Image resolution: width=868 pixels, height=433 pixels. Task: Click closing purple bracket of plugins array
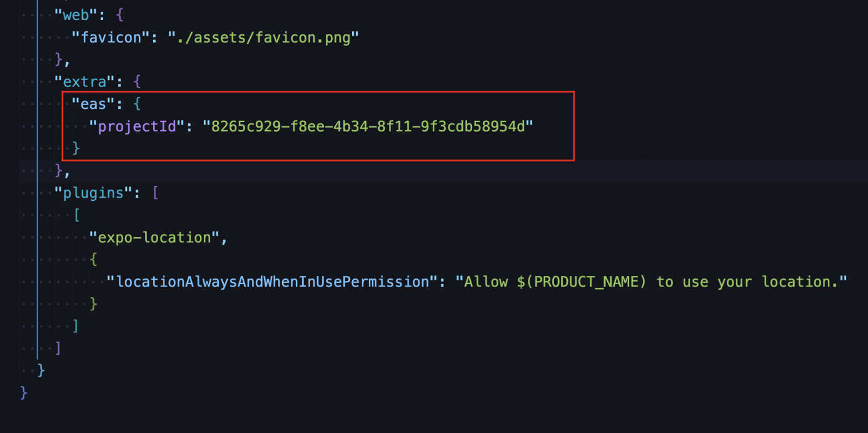tap(59, 348)
